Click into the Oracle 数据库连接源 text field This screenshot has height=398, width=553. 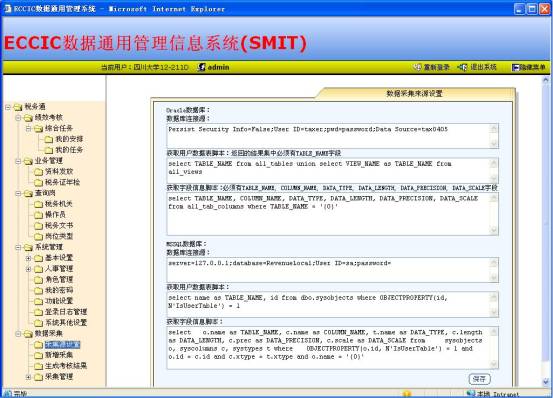pos(333,136)
